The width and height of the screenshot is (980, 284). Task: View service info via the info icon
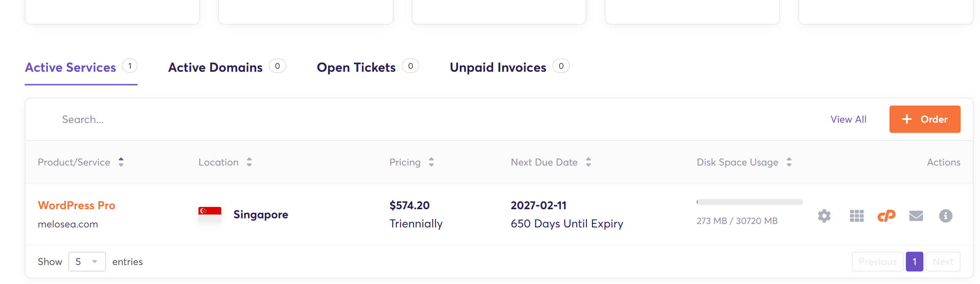point(945,216)
